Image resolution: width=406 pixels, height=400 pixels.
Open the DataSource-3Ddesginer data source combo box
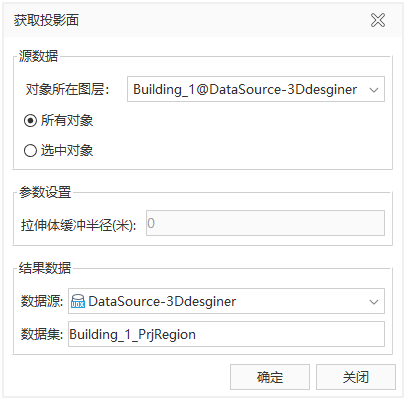(x=226, y=301)
